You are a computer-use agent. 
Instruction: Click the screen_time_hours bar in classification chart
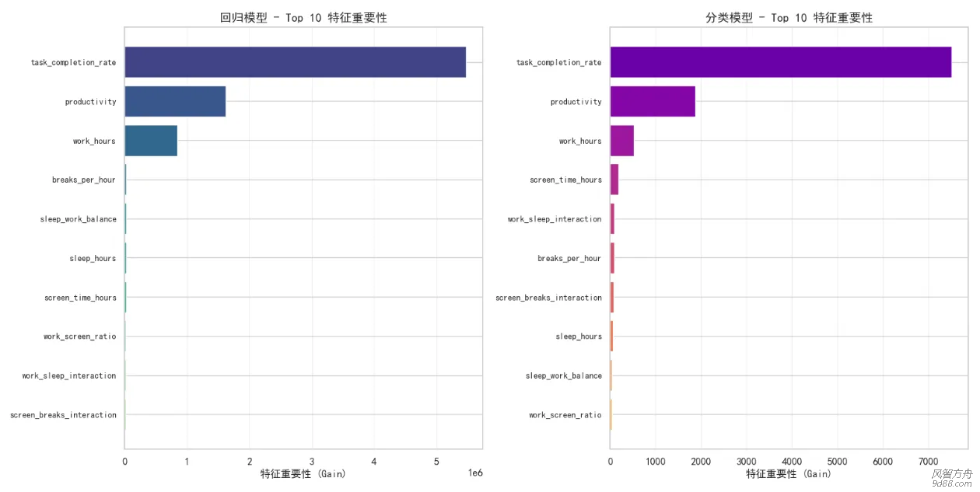pyautogui.click(x=614, y=180)
